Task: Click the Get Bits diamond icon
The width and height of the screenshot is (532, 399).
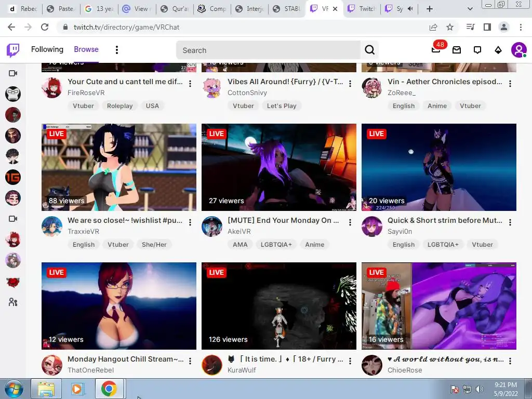Action: click(498, 50)
